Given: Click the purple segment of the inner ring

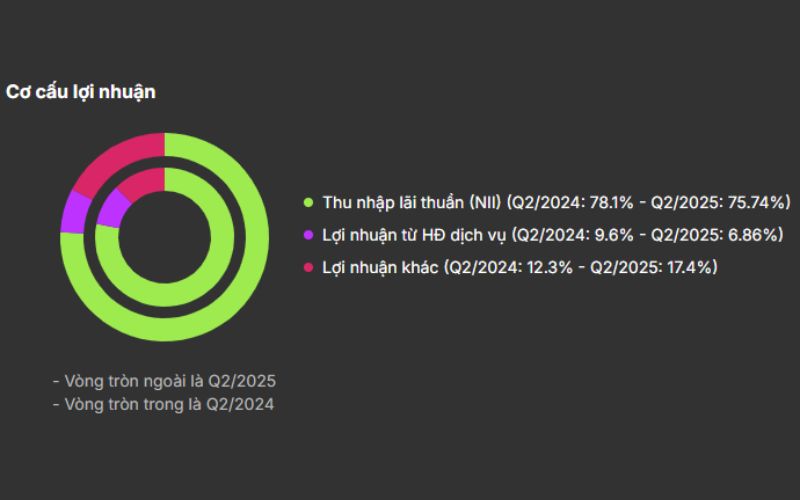Looking at the screenshot, I should pos(113,209).
